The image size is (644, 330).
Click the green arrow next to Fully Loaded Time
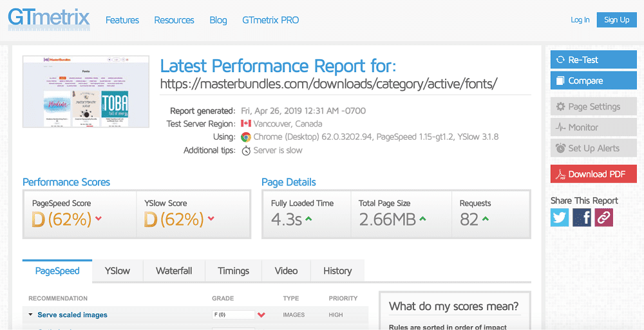(x=309, y=218)
